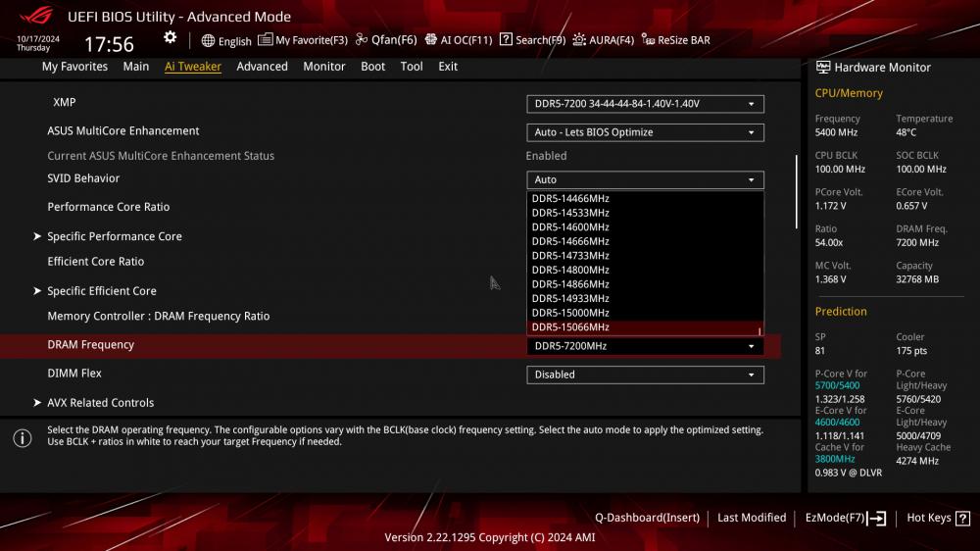Click the CPU/Memory section heading
Image resolution: width=980 pixels, height=551 pixels.
(x=849, y=93)
